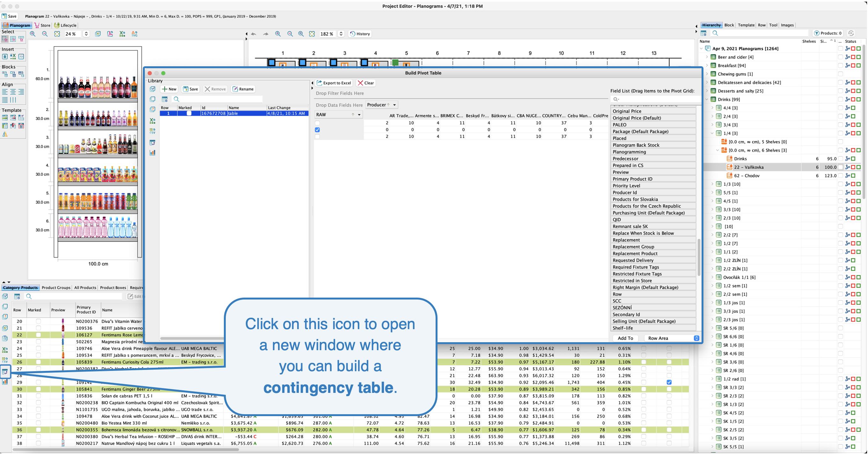
Task: Click align left icon in Align section
Action: (5, 92)
